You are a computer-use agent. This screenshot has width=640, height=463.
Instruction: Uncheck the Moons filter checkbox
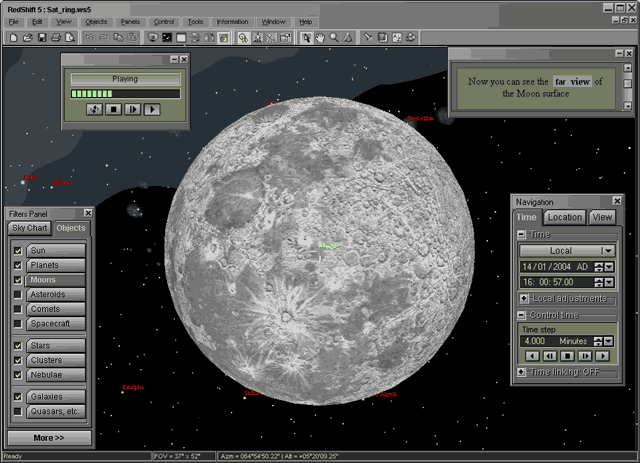point(18,280)
